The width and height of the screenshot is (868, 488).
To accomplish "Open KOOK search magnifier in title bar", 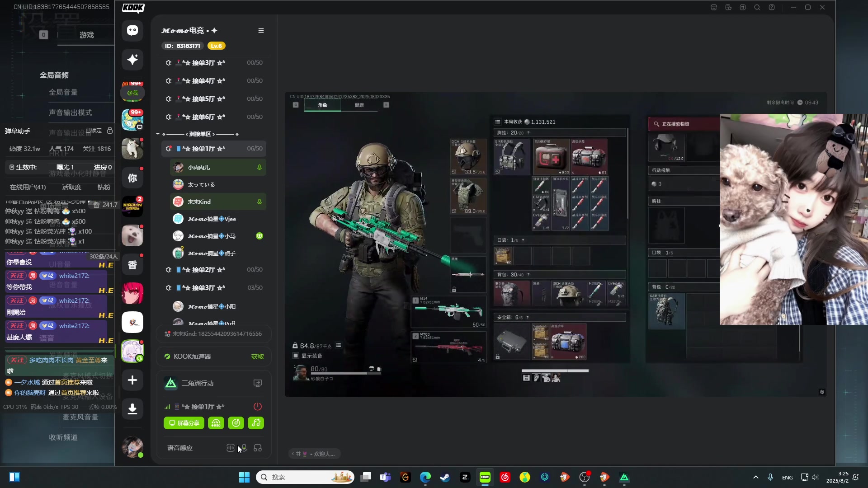I will click(757, 7).
